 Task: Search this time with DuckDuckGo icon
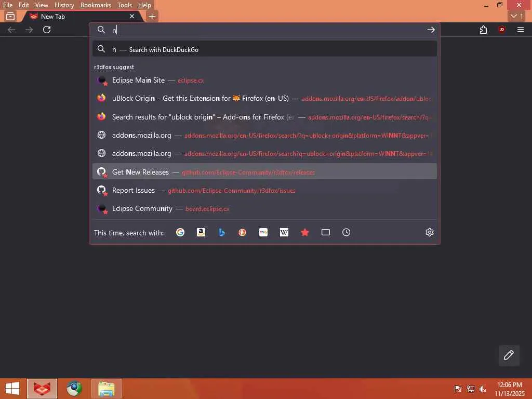click(x=242, y=232)
